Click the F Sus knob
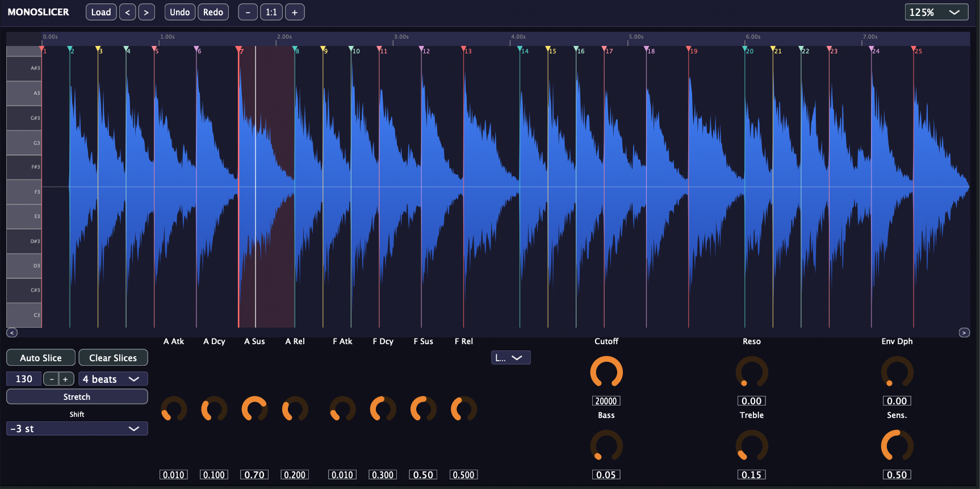Screen dimensions: 980x489 pyautogui.click(x=423, y=409)
